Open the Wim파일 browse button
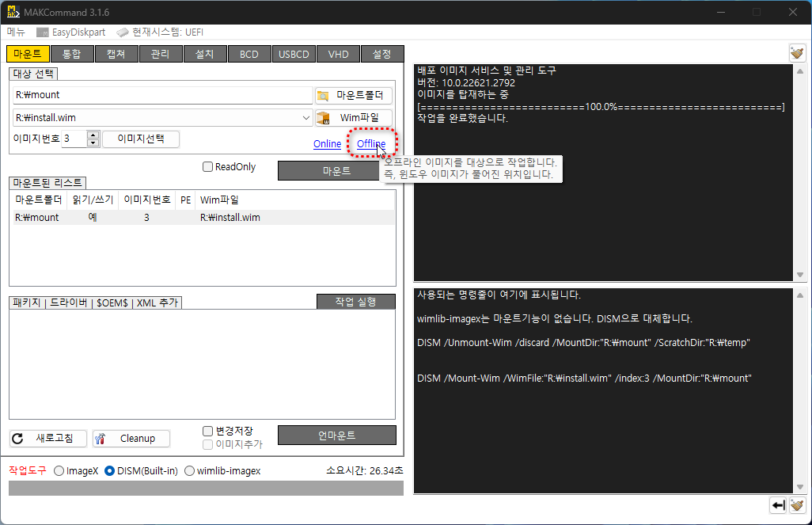Screen dimensions: 812x525 (x=353, y=118)
